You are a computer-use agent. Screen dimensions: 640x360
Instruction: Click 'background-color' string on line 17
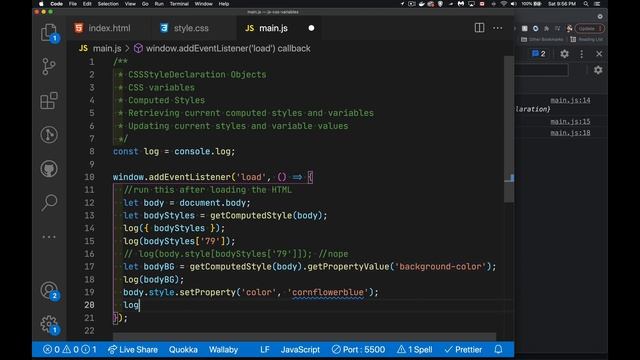(x=440, y=267)
